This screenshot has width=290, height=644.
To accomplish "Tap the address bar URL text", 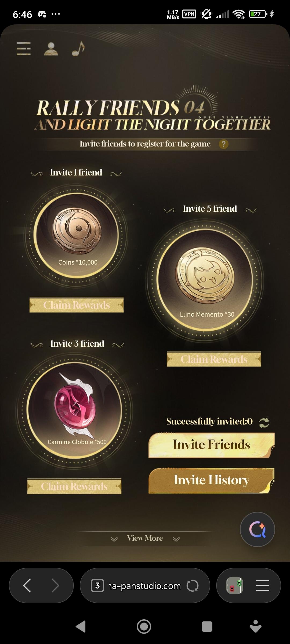I will click(x=145, y=586).
